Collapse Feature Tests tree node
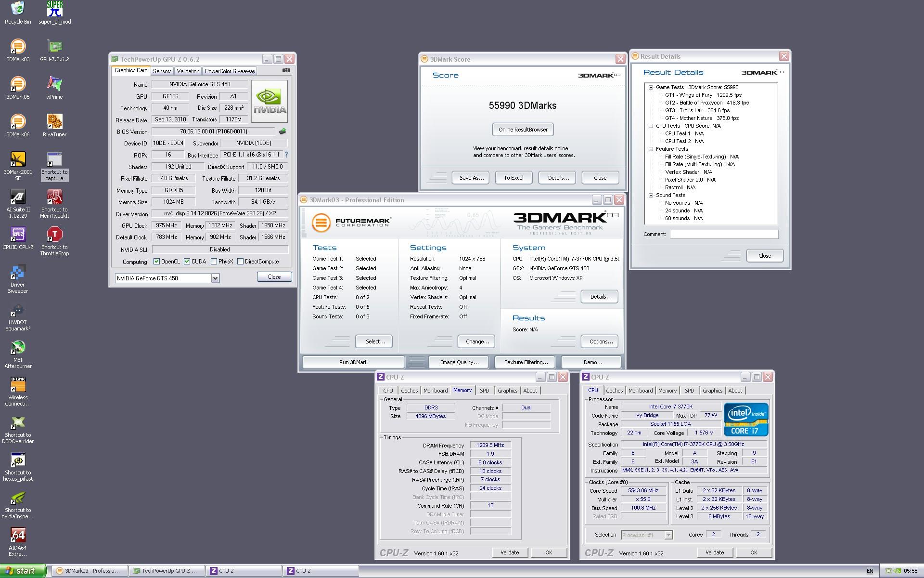 coord(651,149)
